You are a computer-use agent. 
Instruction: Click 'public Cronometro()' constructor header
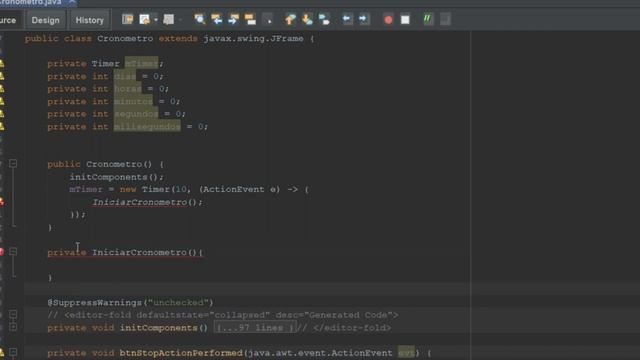point(100,164)
